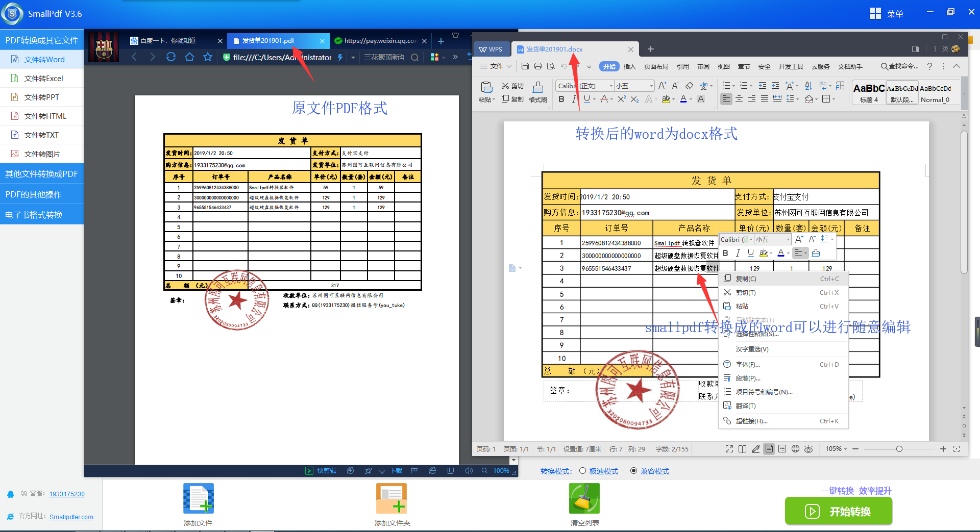Screen dimensions: 980x532
Task: Collapse PDF转换成其它文件 section header
Action: pyautogui.click(x=42, y=40)
